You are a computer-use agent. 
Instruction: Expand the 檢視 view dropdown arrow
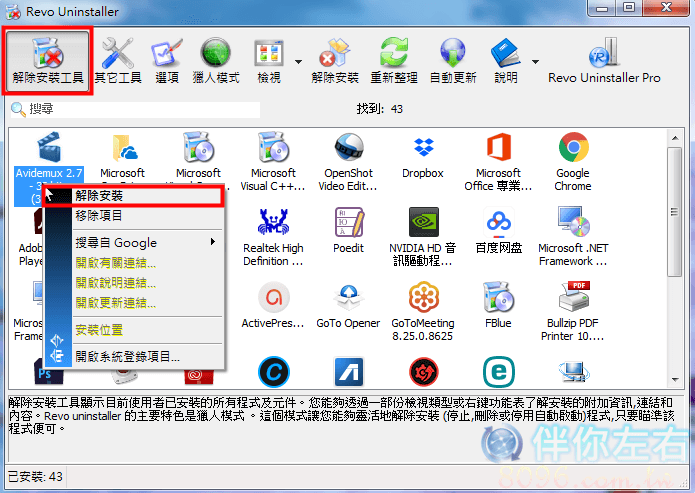click(298, 62)
